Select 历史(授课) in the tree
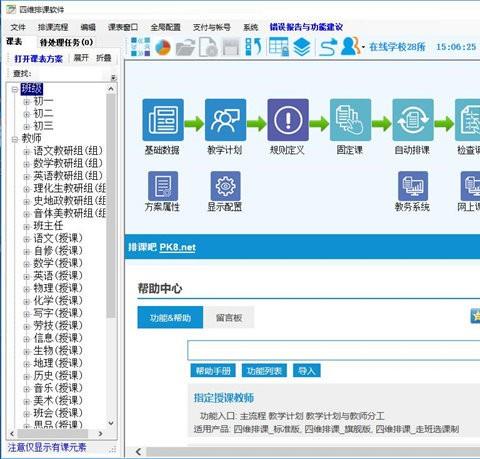The width and height of the screenshot is (480, 459). [x=58, y=375]
